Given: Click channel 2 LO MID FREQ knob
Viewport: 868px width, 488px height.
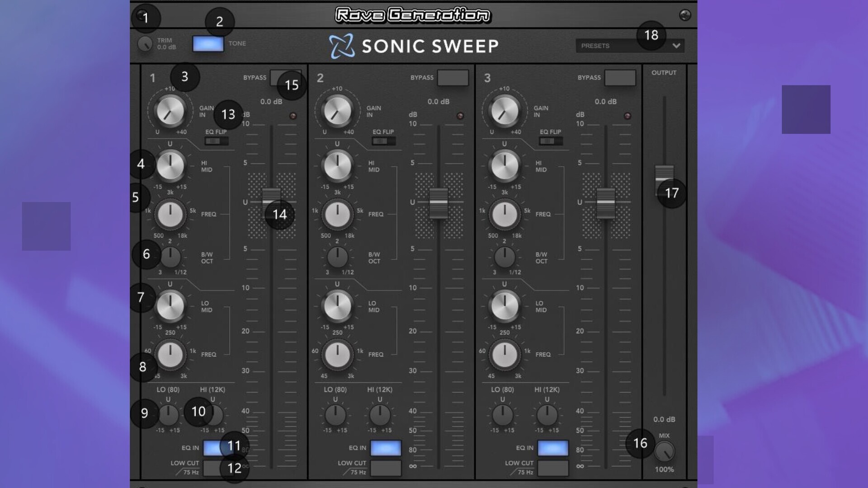Looking at the screenshot, I should [337, 355].
